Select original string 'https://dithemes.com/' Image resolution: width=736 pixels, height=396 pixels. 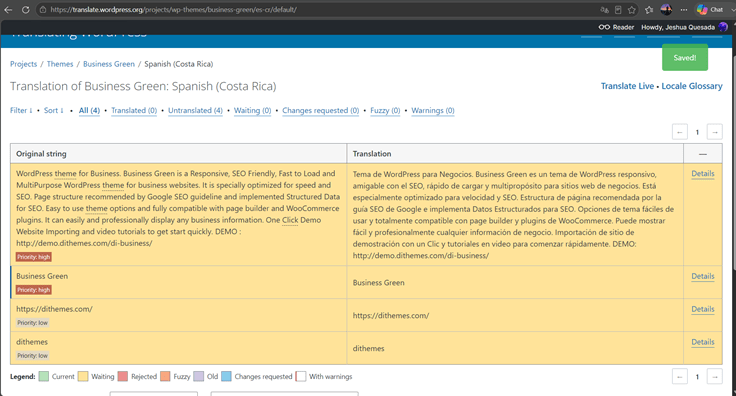(54, 309)
